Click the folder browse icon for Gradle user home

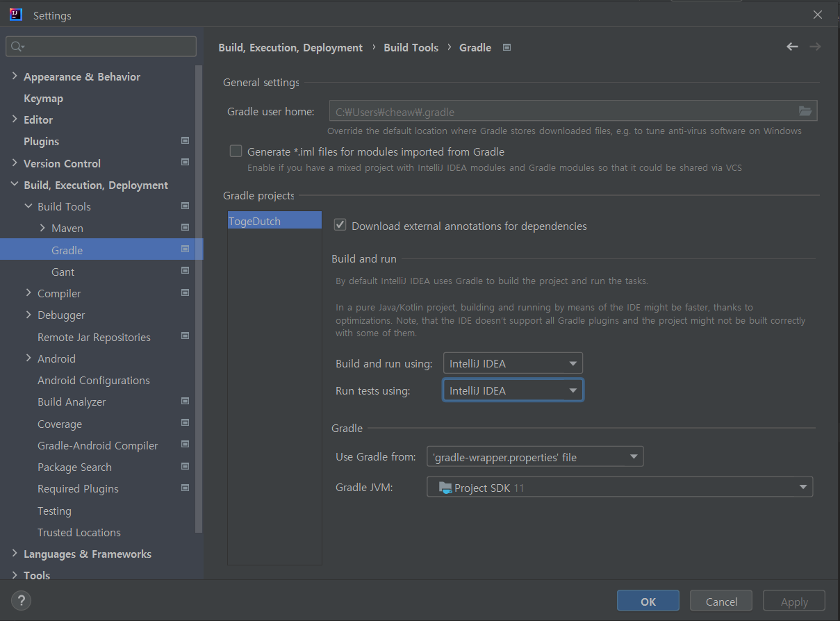(x=805, y=111)
